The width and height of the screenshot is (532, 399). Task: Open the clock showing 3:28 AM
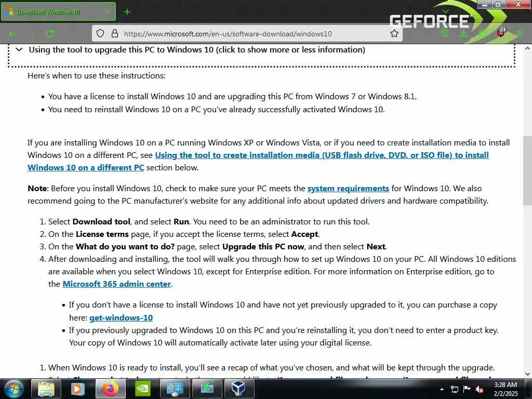[506, 389]
